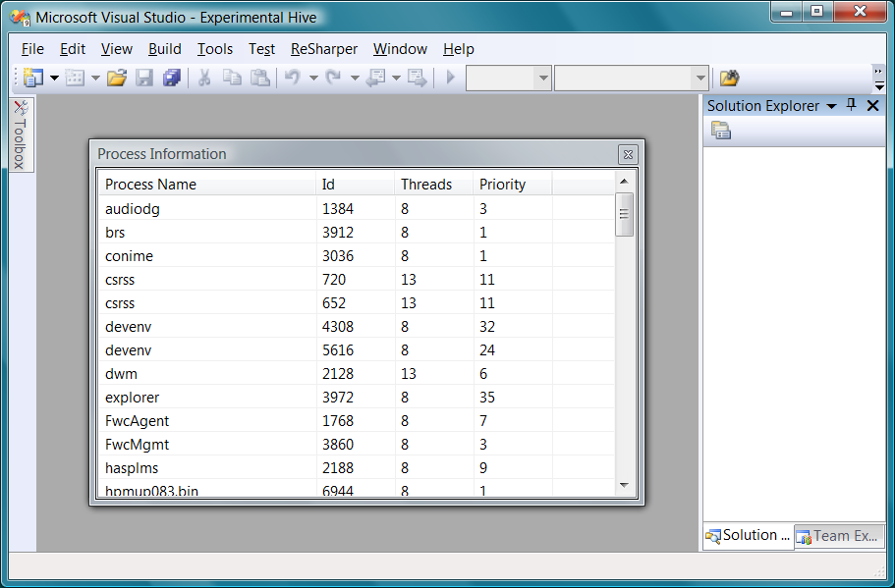895x588 pixels.
Task: Open the Build menu
Action: [164, 49]
